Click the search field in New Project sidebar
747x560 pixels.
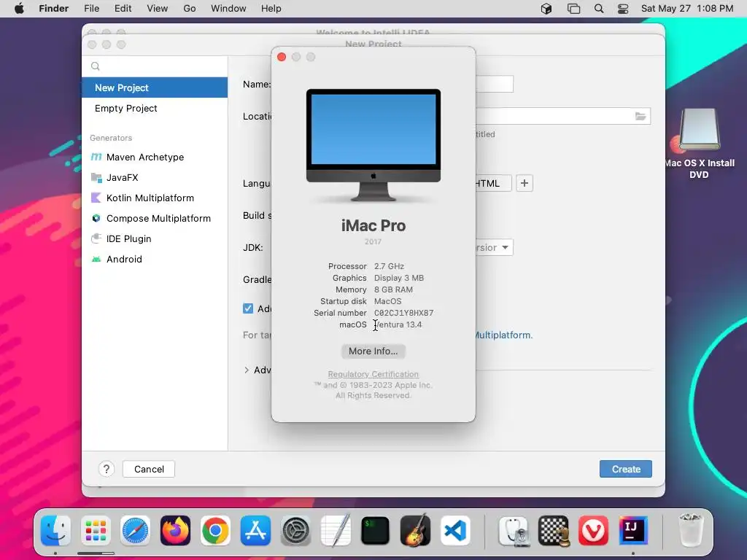(x=155, y=66)
